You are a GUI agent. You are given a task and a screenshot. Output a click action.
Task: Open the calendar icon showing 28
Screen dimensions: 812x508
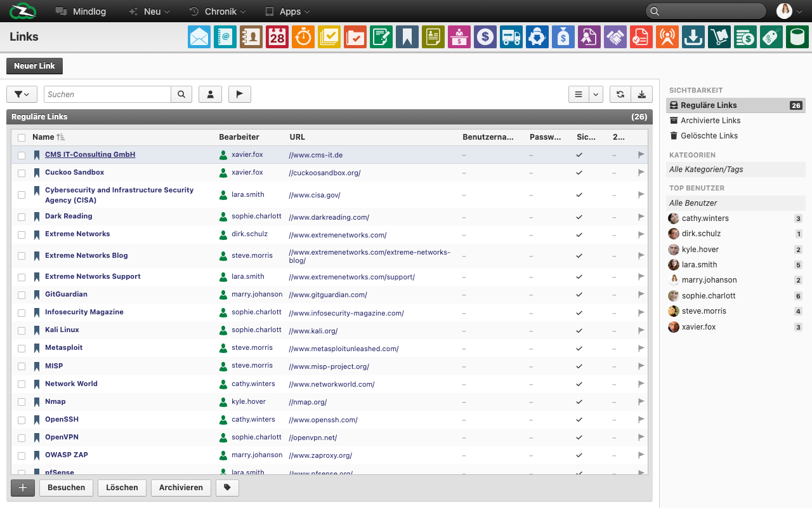click(x=277, y=37)
